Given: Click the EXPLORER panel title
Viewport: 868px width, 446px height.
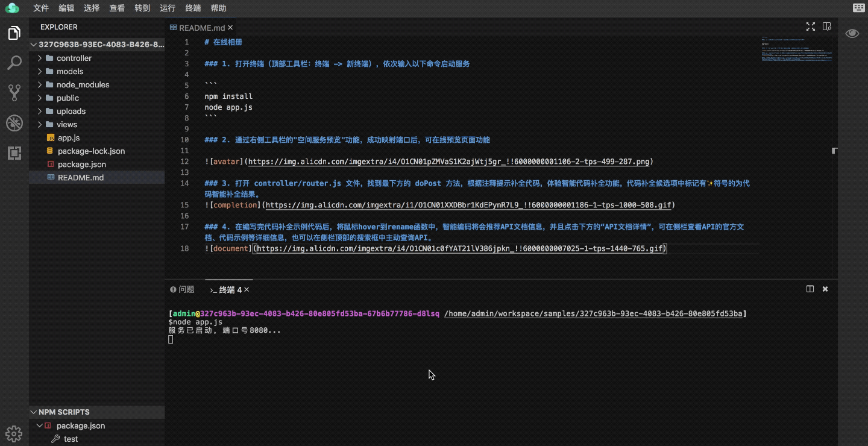Looking at the screenshot, I should click(x=59, y=27).
